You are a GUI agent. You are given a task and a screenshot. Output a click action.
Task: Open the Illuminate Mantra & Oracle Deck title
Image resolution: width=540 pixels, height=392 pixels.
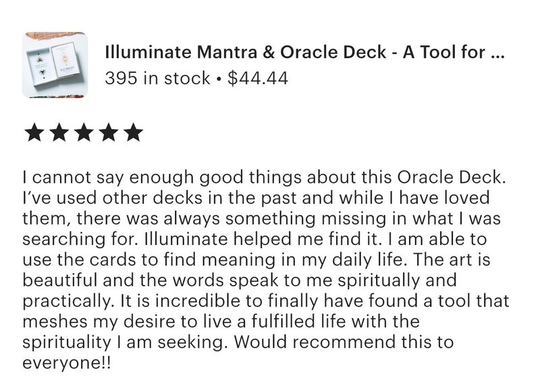[x=304, y=53]
